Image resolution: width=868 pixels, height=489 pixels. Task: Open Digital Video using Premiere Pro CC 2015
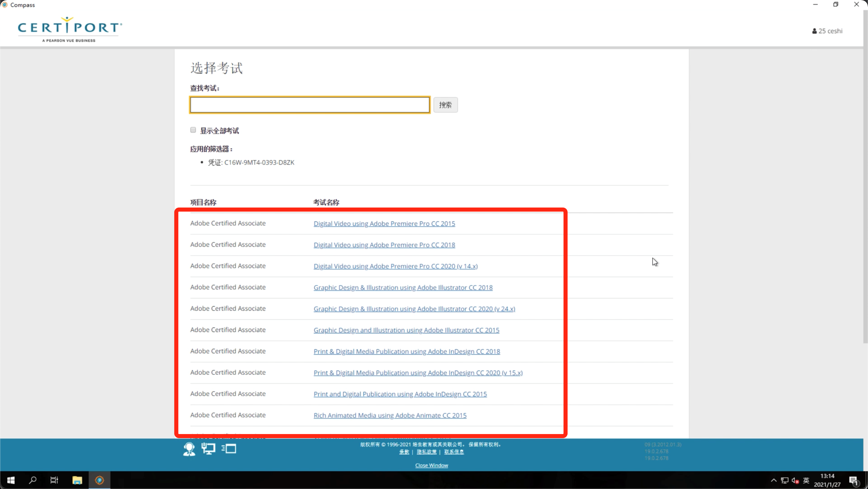pos(384,223)
